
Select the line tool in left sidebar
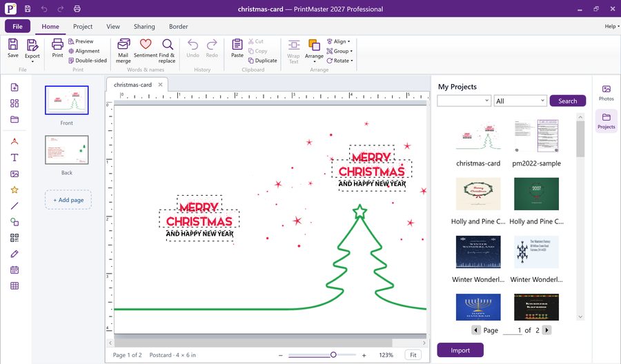pyautogui.click(x=14, y=205)
